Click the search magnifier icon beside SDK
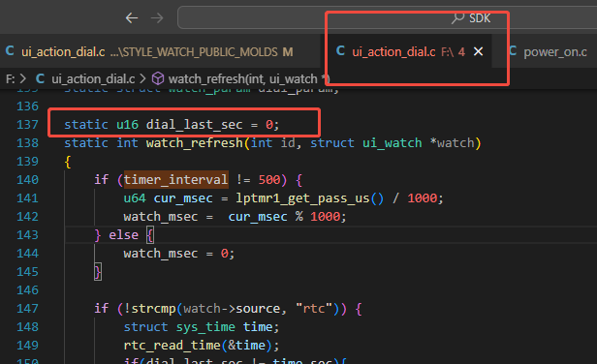 click(x=457, y=17)
